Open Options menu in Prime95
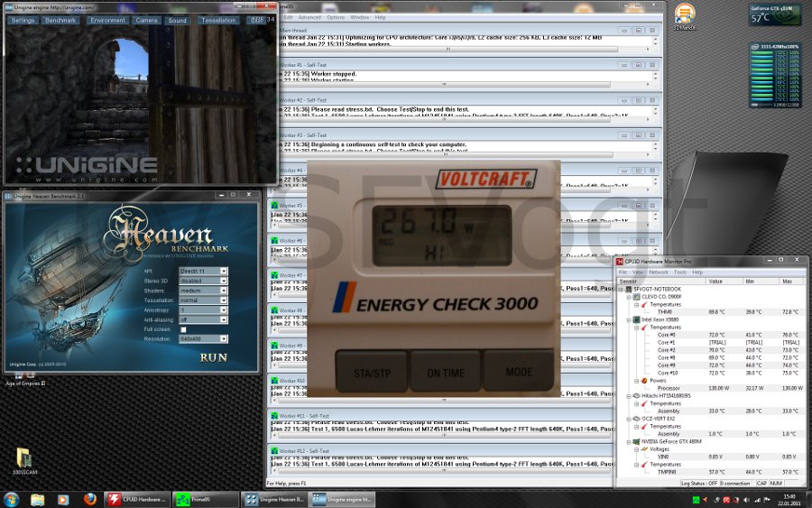The image size is (812, 508). pyautogui.click(x=336, y=18)
